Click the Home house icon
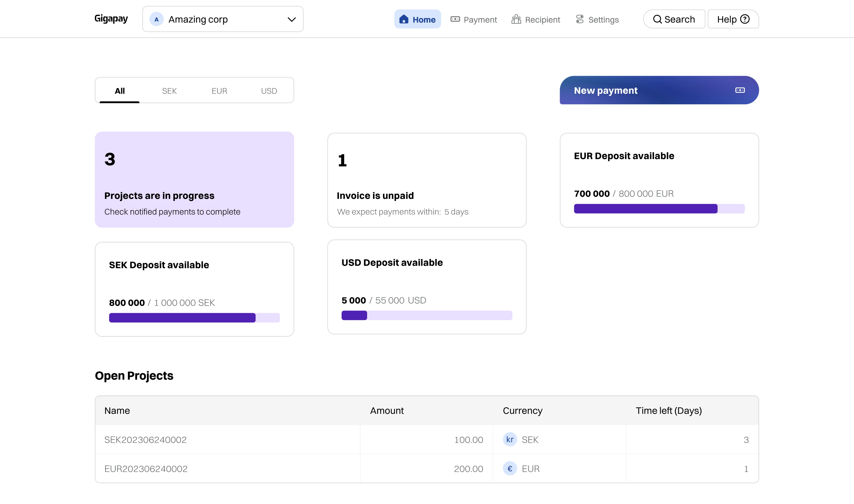This screenshot has width=854, height=504. click(x=403, y=19)
